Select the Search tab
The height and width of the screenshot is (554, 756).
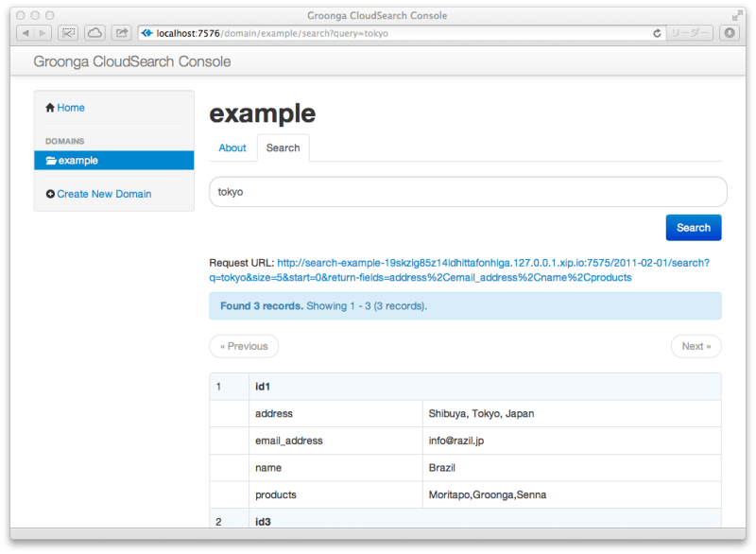[x=283, y=147]
